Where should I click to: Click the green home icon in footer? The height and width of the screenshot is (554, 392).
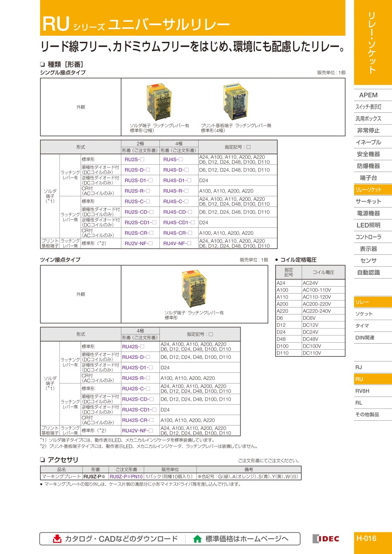coord(197,539)
